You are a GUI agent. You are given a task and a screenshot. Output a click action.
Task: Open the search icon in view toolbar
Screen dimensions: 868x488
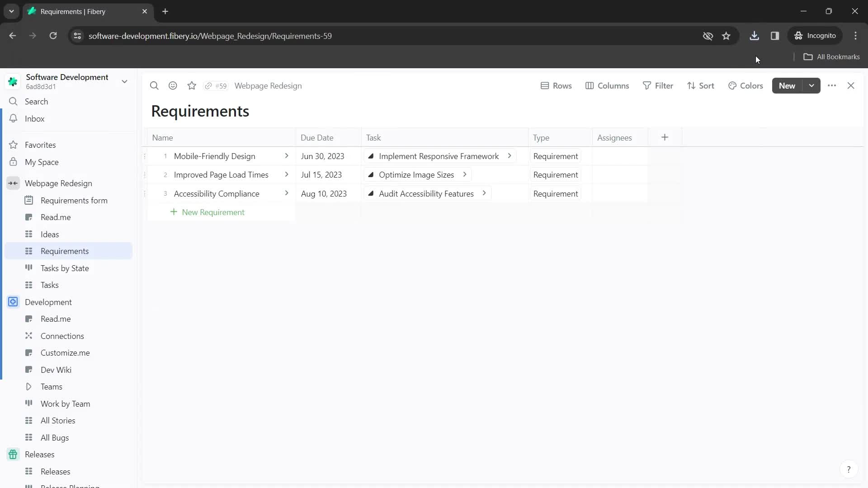point(154,86)
